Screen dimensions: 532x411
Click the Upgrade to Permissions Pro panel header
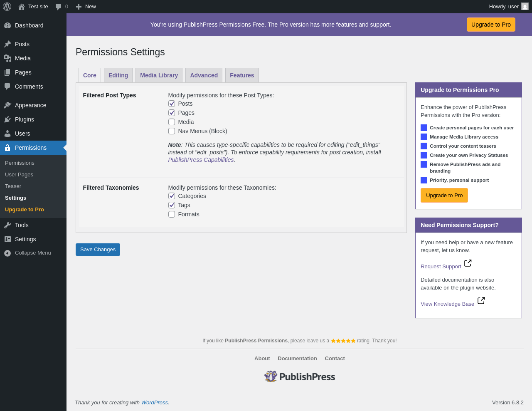[x=468, y=90]
